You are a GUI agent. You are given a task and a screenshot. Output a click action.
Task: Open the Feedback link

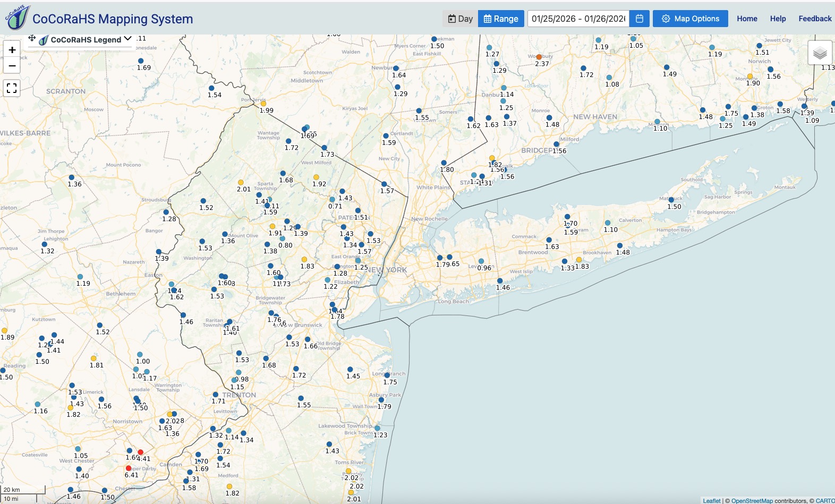(x=815, y=19)
